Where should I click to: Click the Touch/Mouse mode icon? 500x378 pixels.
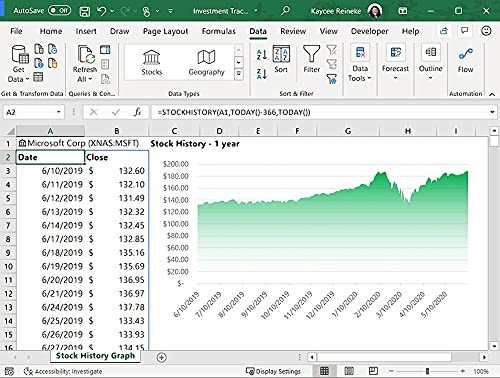(x=146, y=11)
